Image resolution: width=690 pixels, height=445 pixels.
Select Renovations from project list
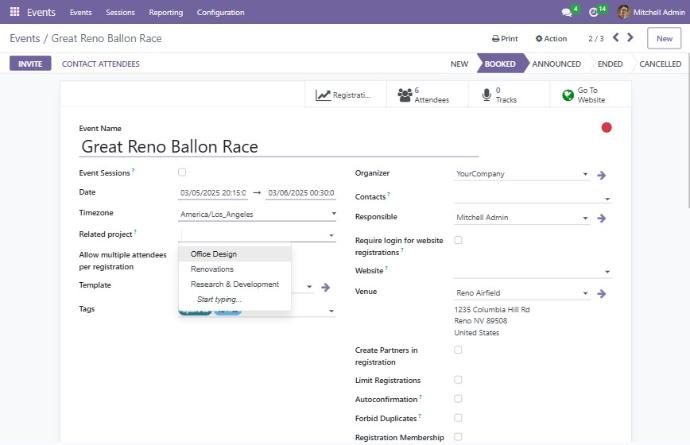click(212, 269)
